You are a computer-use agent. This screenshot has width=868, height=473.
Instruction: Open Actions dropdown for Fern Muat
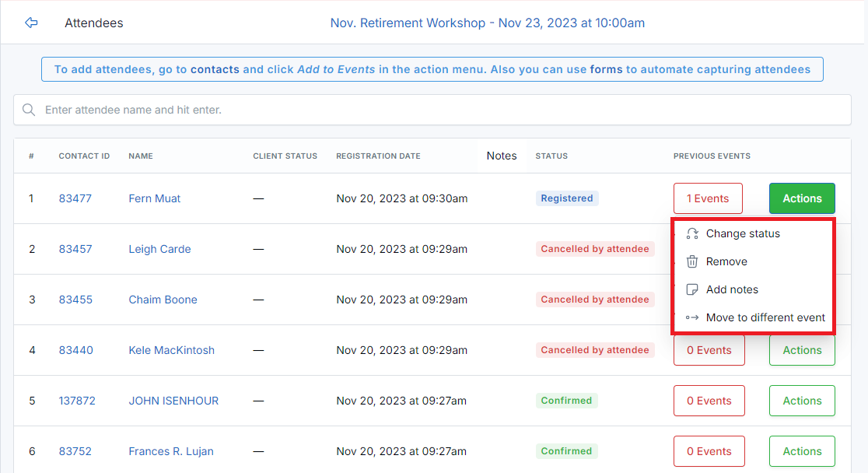[x=802, y=198]
